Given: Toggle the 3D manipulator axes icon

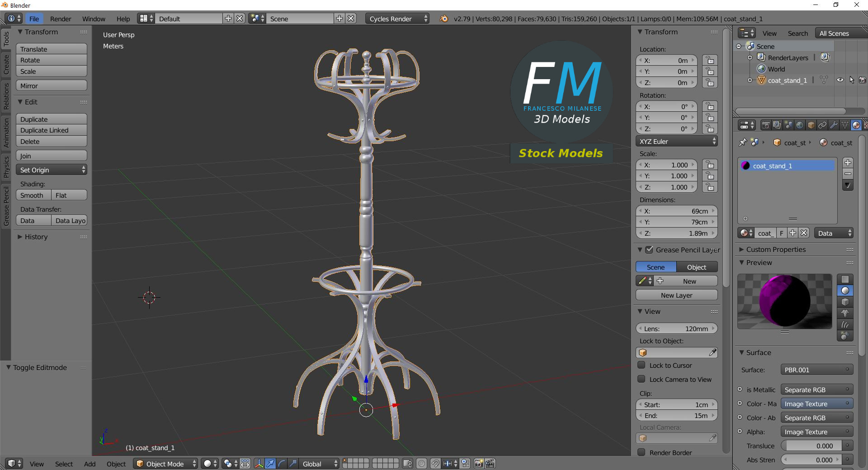Looking at the screenshot, I should [259, 464].
